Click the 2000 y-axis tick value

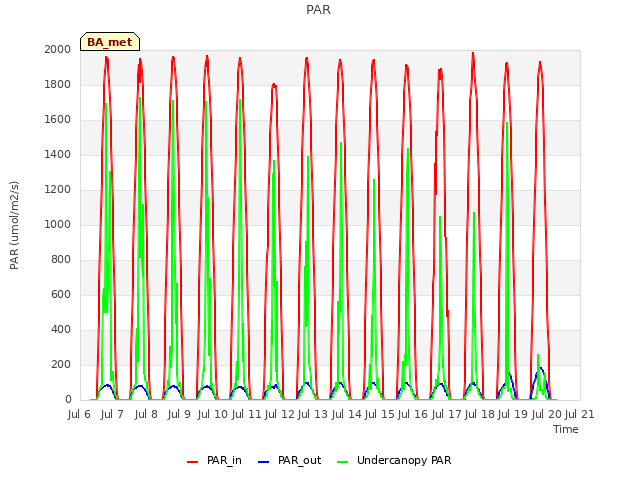coord(58,50)
